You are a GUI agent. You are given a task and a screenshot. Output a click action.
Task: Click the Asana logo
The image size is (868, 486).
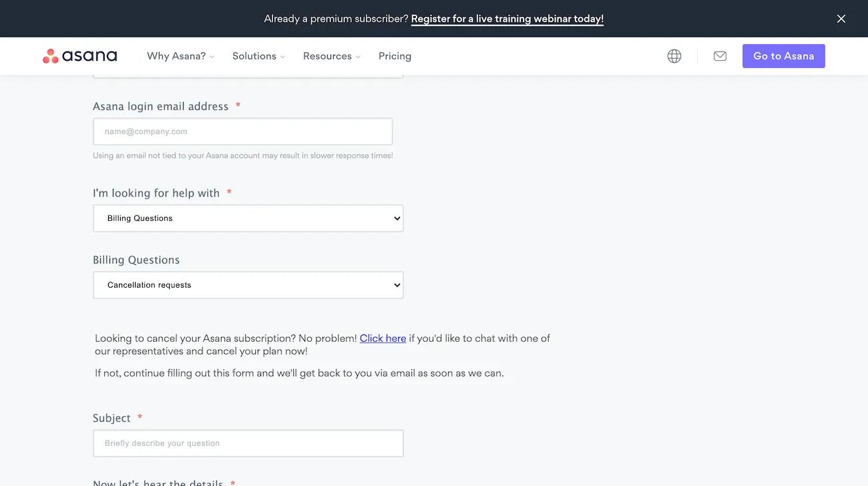(79, 55)
